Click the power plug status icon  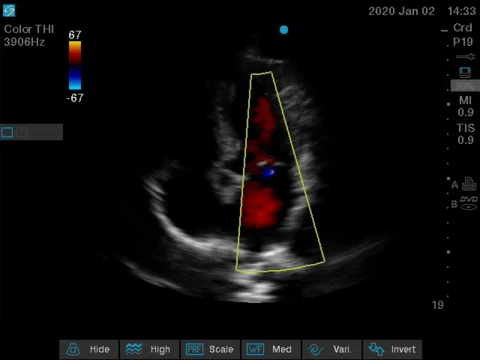pyautogui.click(x=466, y=57)
